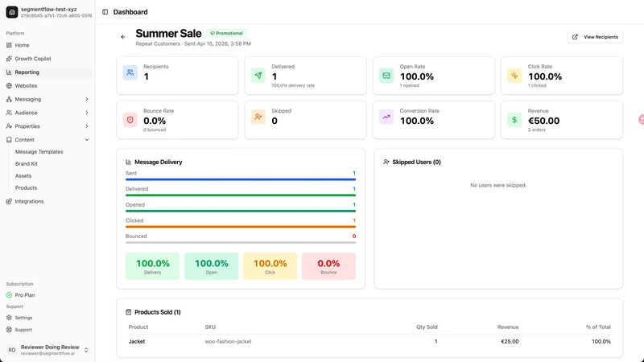Click the RD user avatar
644x362 pixels.
[x=12, y=350]
